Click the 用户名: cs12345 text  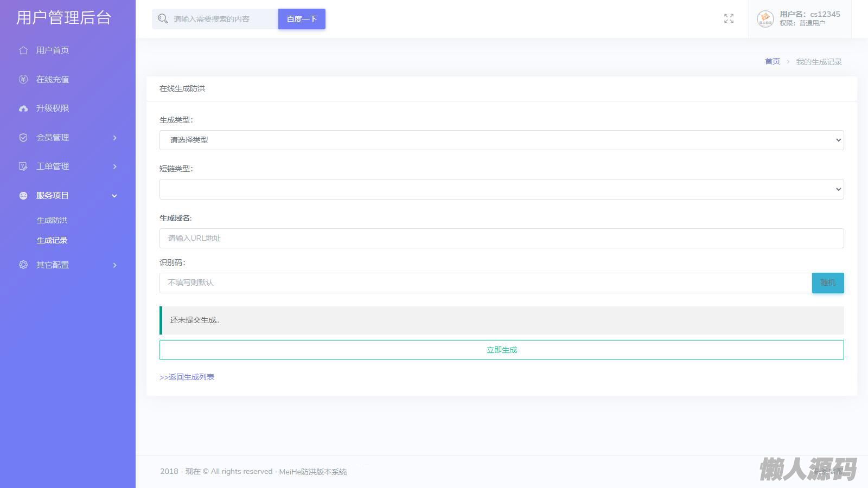pos(810,14)
